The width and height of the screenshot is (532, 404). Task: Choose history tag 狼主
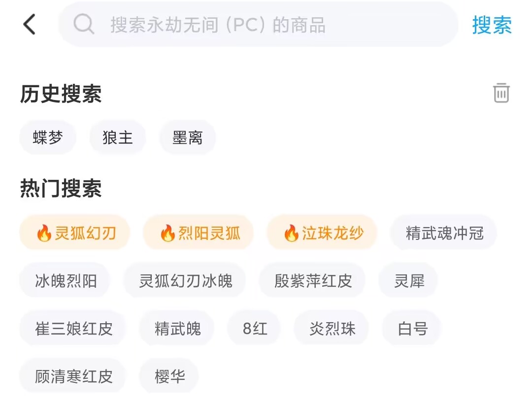[118, 137]
